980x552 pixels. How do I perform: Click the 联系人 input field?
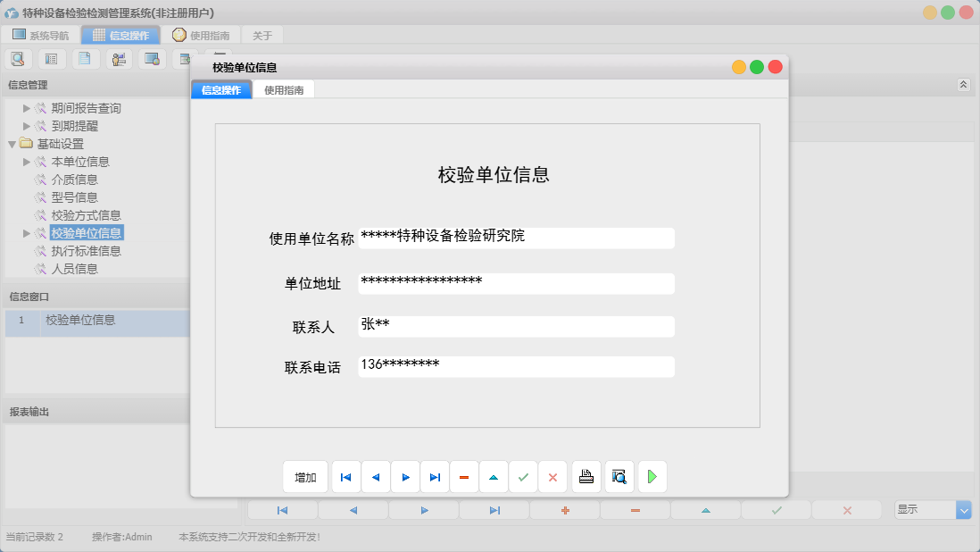515,326
